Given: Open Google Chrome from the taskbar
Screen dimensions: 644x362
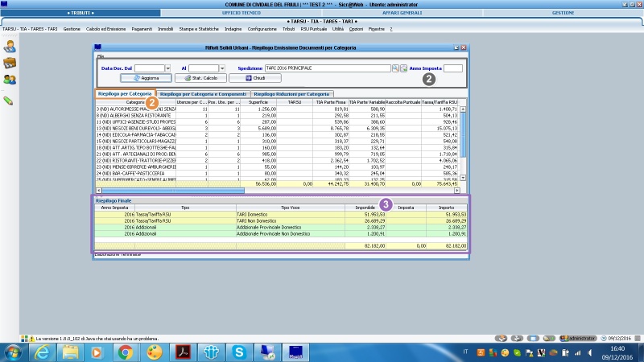Looking at the screenshot, I should 125,352.
